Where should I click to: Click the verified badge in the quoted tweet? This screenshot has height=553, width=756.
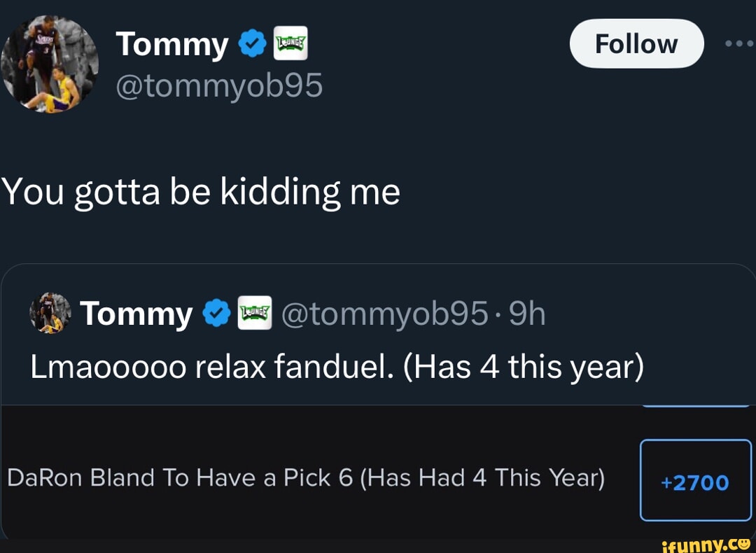pyautogui.click(x=216, y=314)
